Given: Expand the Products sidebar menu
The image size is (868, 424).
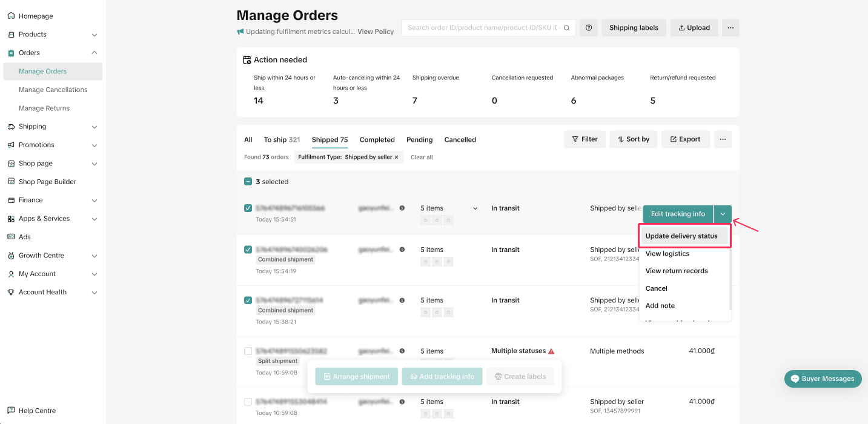Looking at the screenshot, I should click(x=94, y=35).
